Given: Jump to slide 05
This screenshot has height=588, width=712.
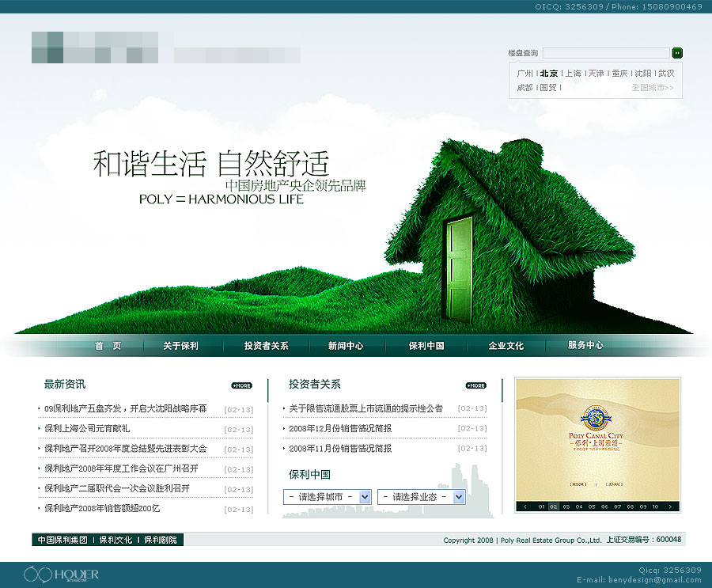Looking at the screenshot, I should tap(592, 506).
